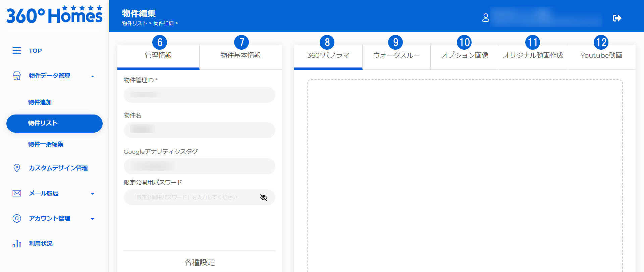Click the logout icon in header
The image size is (644, 272).
(x=617, y=18)
